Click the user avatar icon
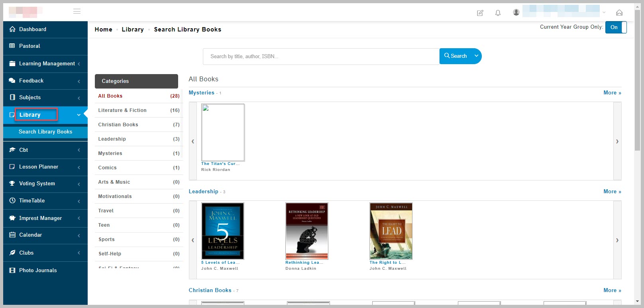Image resolution: width=644 pixels, height=308 pixels. [516, 12]
